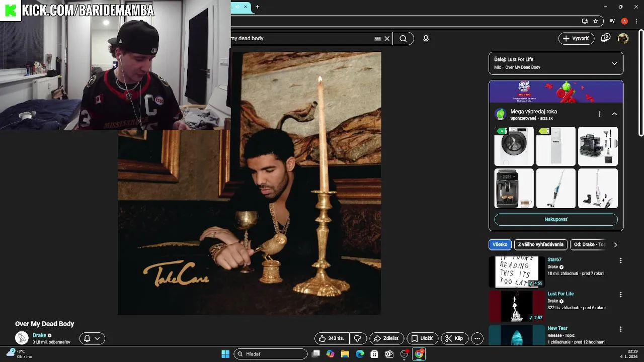The height and width of the screenshot is (362, 644).
Task: Open options menu for New Tear
Action: pyautogui.click(x=620, y=329)
